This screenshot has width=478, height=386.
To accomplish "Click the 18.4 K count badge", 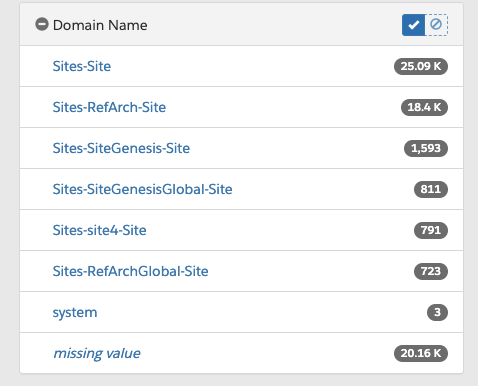I will pos(424,107).
